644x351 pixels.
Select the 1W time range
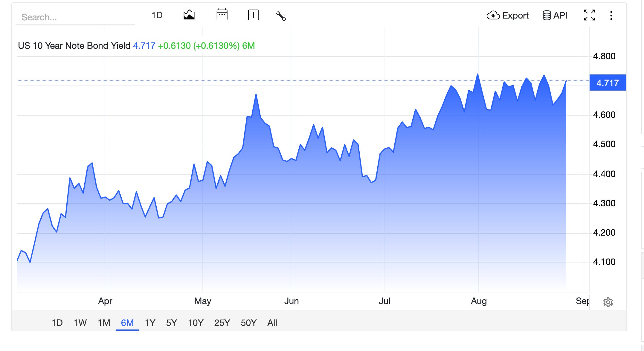(x=80, y=323)
